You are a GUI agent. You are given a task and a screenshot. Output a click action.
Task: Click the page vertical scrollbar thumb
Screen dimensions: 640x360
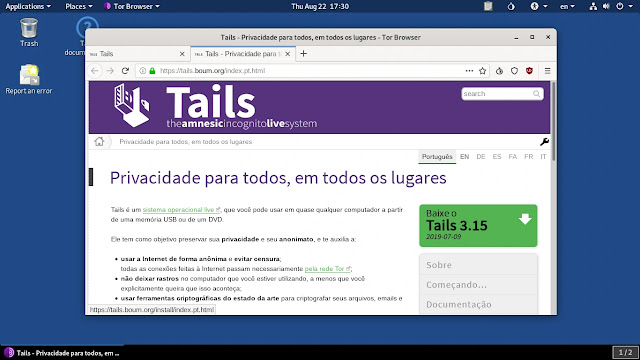tap(553, 121)
